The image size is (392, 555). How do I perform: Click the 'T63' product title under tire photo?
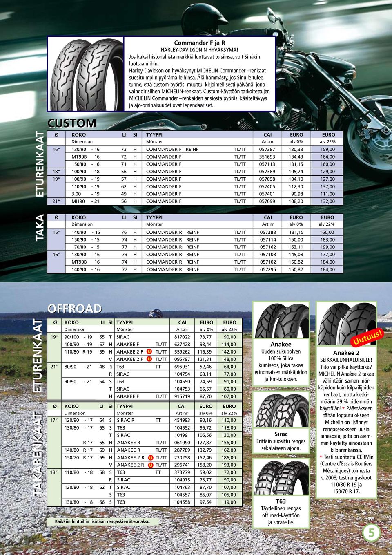(x=281, y=501)
